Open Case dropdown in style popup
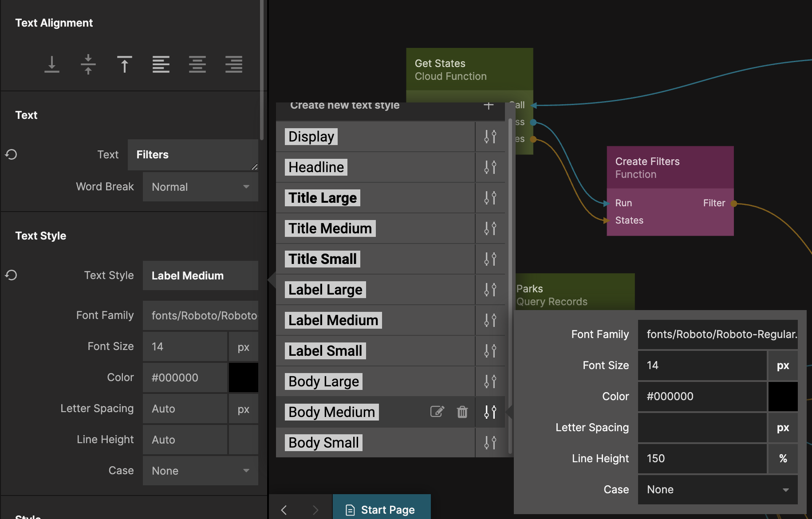 [717, 489]
